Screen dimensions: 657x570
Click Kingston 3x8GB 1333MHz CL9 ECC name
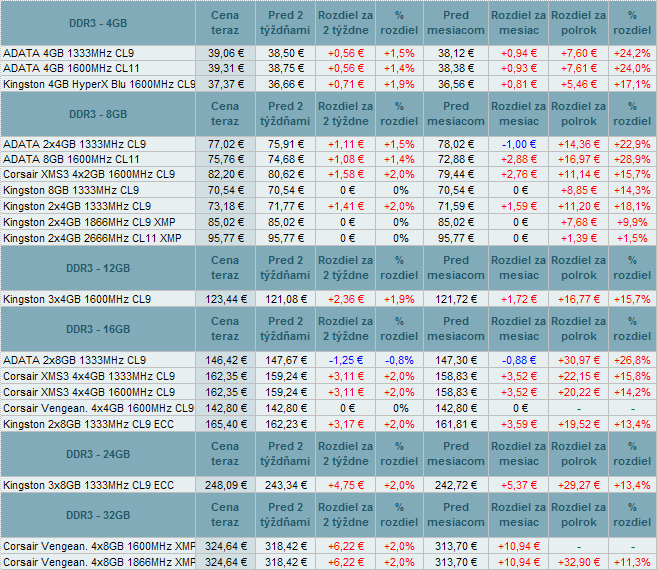(x=88, y=485)
